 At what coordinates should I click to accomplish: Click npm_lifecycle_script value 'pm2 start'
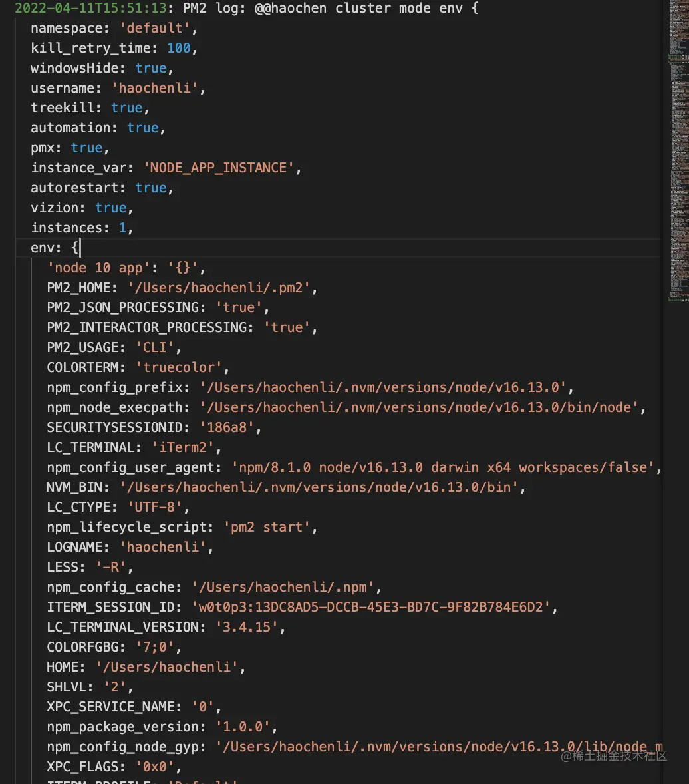[x=266, y=527]
